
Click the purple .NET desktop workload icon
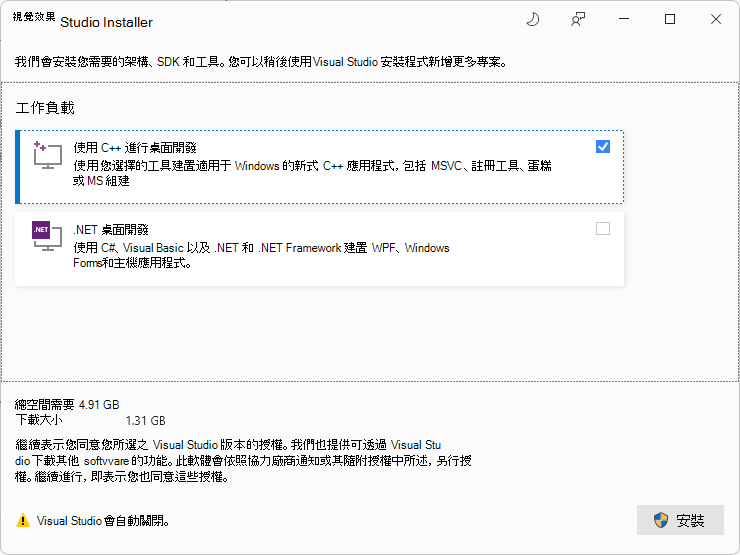(47, 236)
